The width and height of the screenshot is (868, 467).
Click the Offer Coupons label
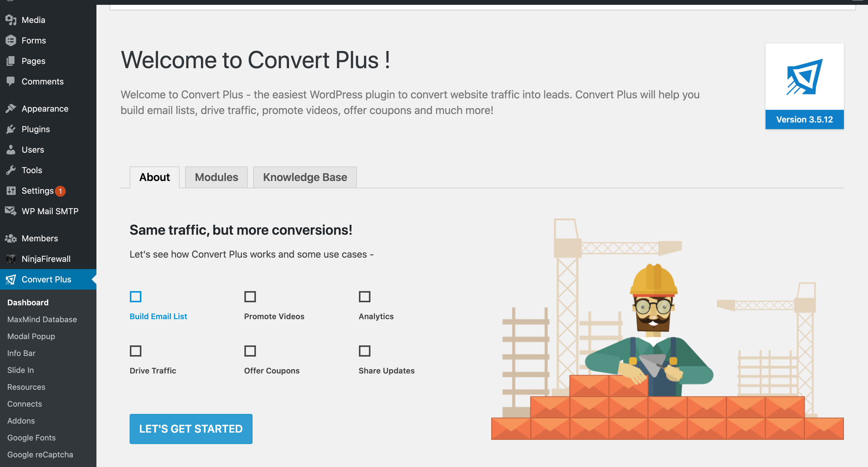pos(272,370)
